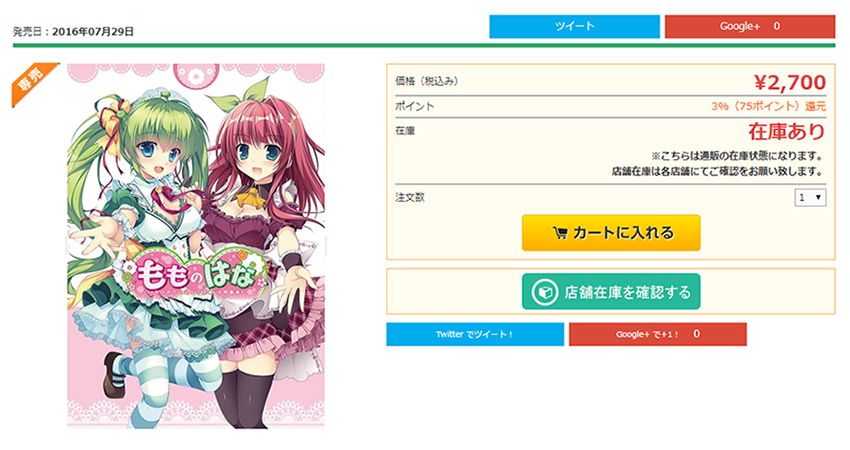Check store stock via 店舗在庫を確認する
The height and width of the screenshot is (450, 850).
pyautogui.click(x=611, y=292)
